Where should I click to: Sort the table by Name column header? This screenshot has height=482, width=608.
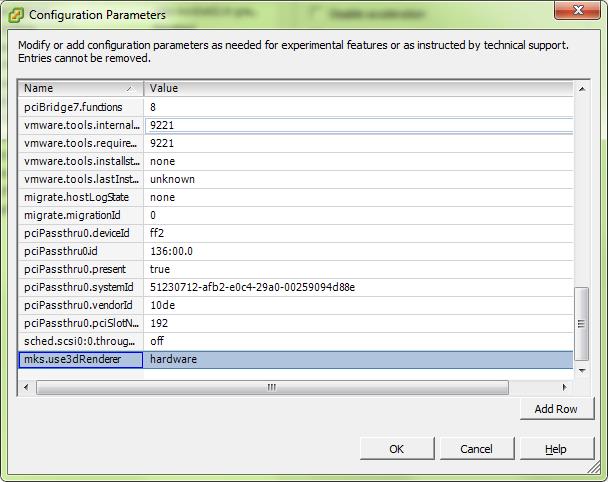[81, 88]
